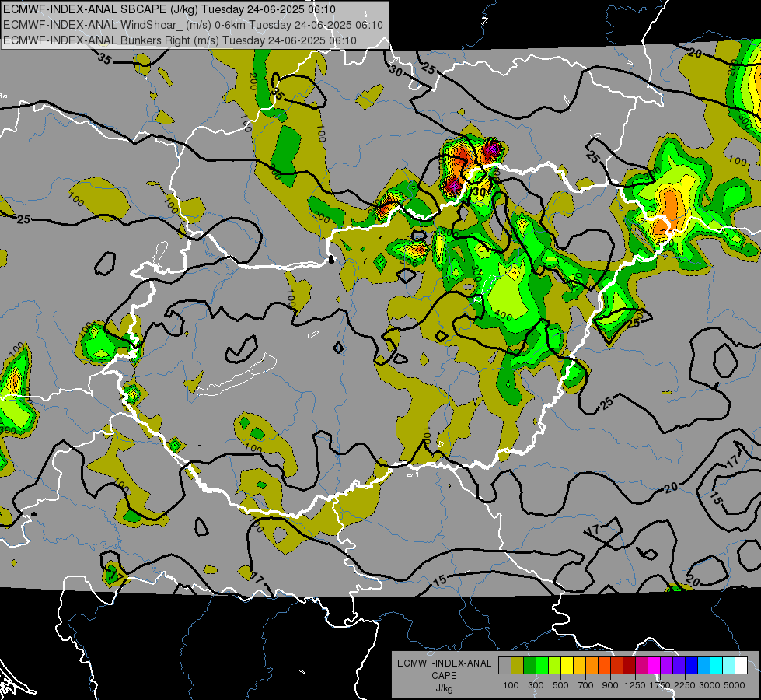Pick the yellow swatch in the CAPE legend

pos(567,666)
